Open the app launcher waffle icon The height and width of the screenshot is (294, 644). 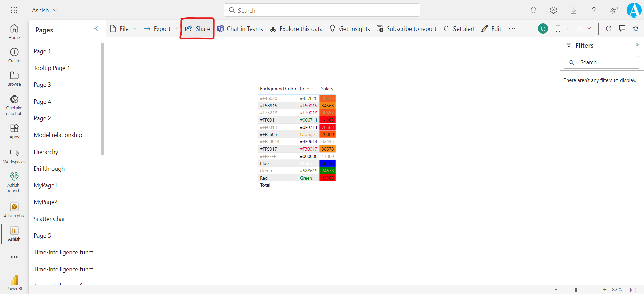click(x=14, y=10)
